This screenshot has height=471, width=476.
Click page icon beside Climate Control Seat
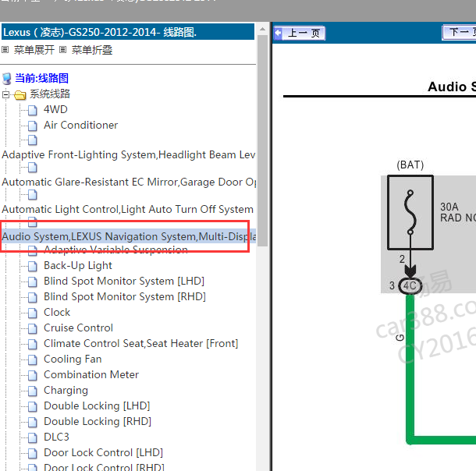(33, 344)
